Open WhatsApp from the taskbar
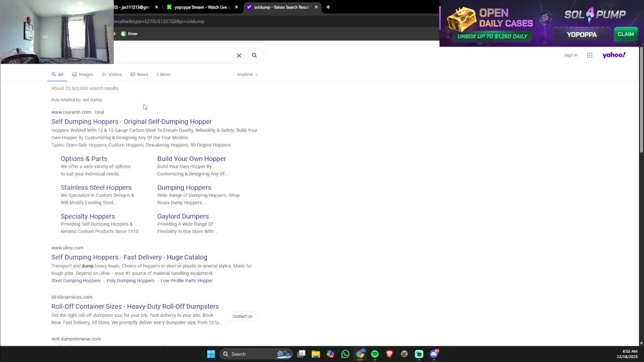Screen dimensions: 644x362 (x=345, y=354)
